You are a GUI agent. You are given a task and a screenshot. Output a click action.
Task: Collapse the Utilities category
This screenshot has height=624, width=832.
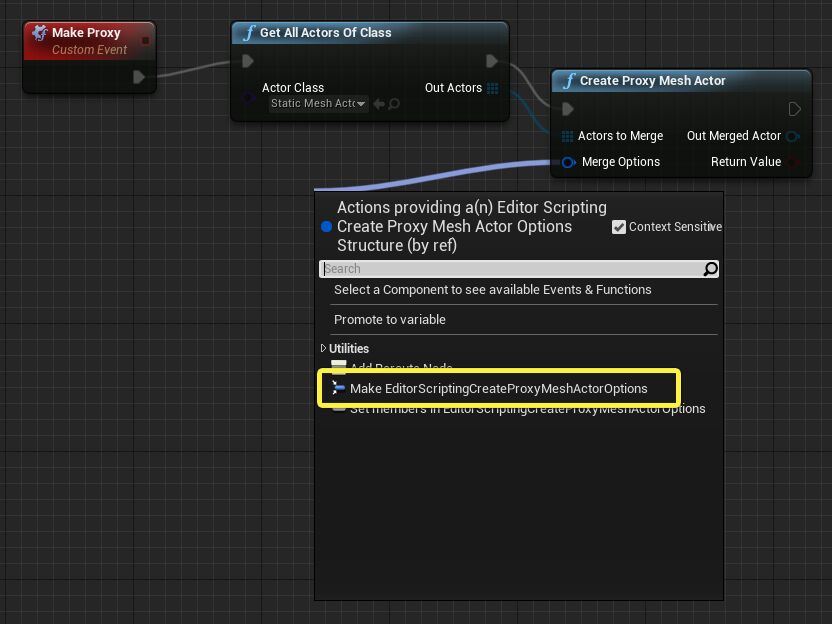(325, 348)
